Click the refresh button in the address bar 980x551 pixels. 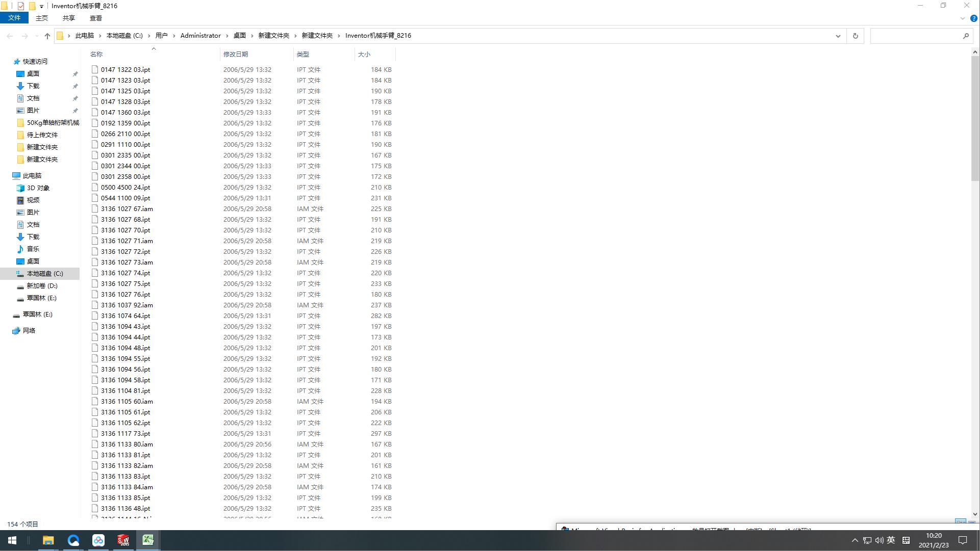(x=856, y=36)
